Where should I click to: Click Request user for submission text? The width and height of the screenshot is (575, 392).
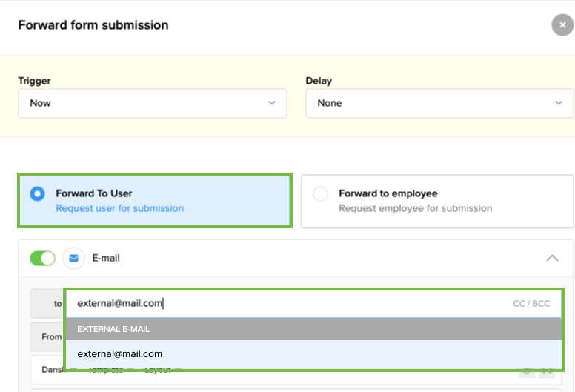pyautogui.click(x=119, y=208)
